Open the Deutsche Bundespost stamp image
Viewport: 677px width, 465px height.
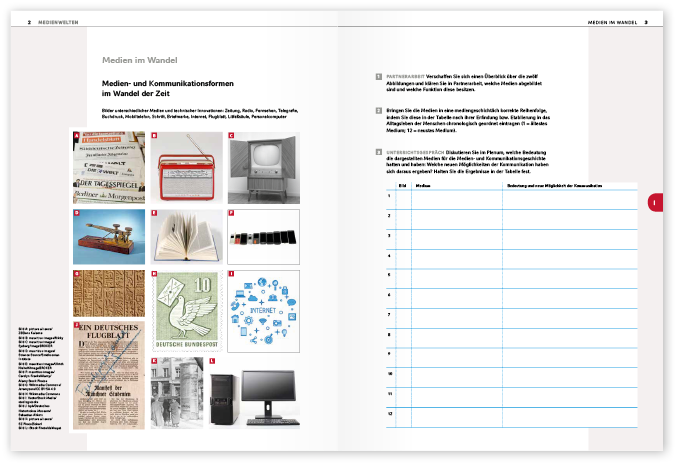tap(186, 309)
